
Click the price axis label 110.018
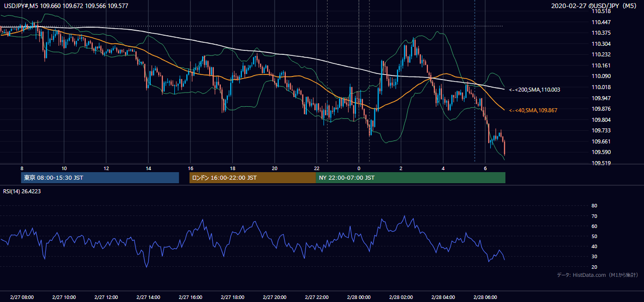pyautogui.click(x=601, y=87)
